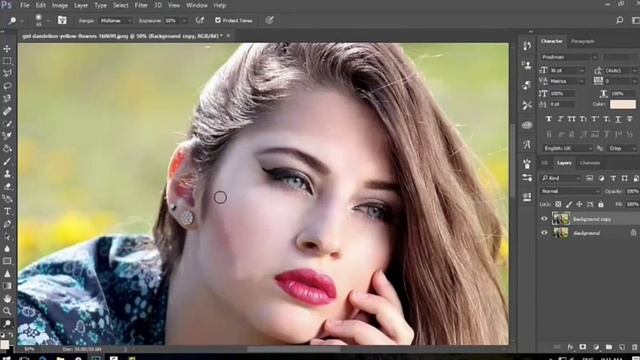This screenshot has height=360, width=640.
Task: Select the Sharpen triangle tool
Action: (7, 273)
